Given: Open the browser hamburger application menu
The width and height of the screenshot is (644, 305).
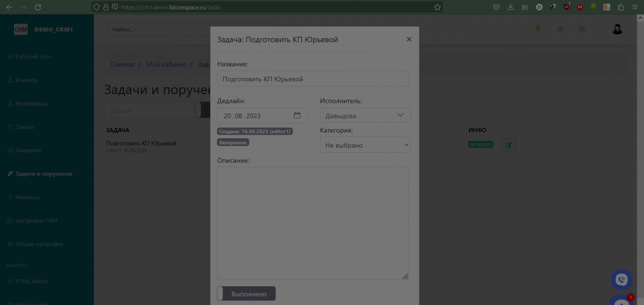Looking at the screenshot, I should tap(635, 7).
